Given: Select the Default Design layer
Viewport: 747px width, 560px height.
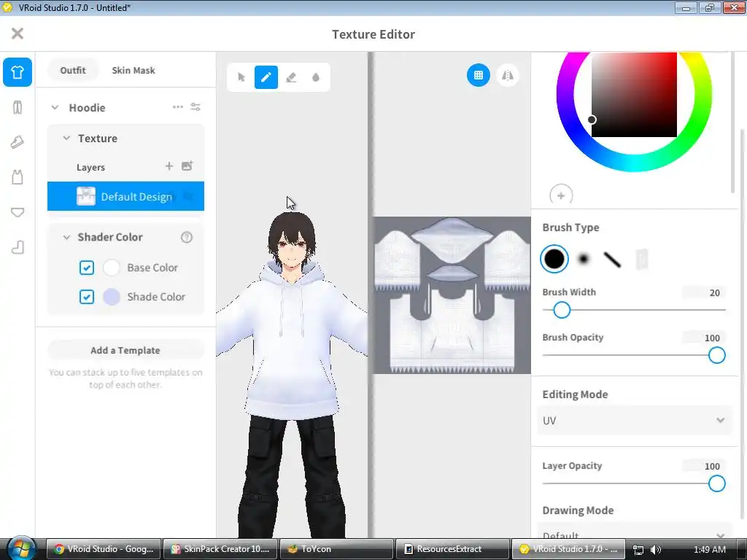Looking at the screenshot, I should point(125,196).
